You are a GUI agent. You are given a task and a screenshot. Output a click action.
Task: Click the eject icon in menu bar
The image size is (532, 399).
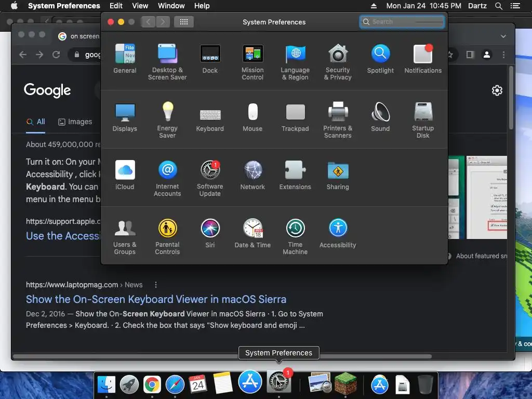tap(374, 6)
